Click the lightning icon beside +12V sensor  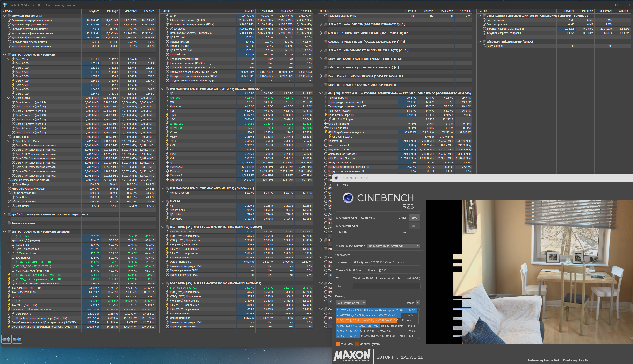pyautogui.click(x=167, y=115)
